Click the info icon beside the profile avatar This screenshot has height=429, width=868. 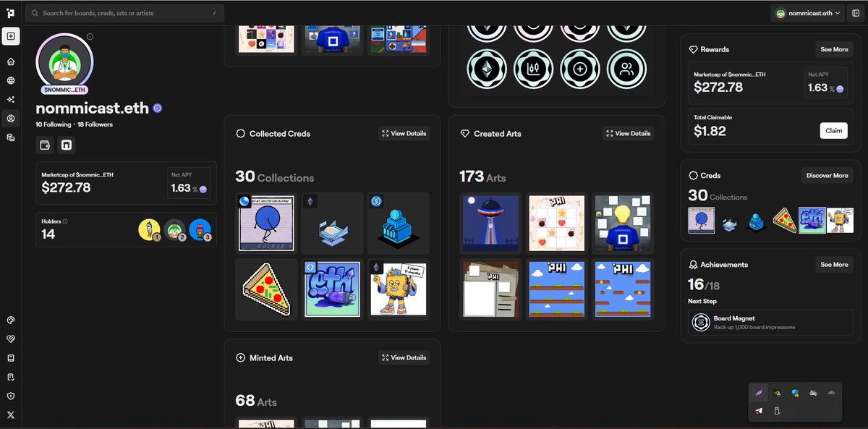coord(90,37)
